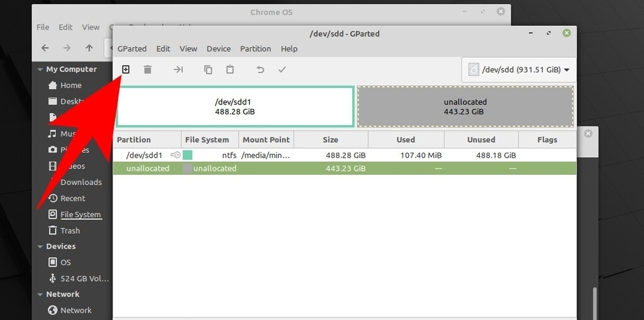Click the Partition column header

coord(147,140)
